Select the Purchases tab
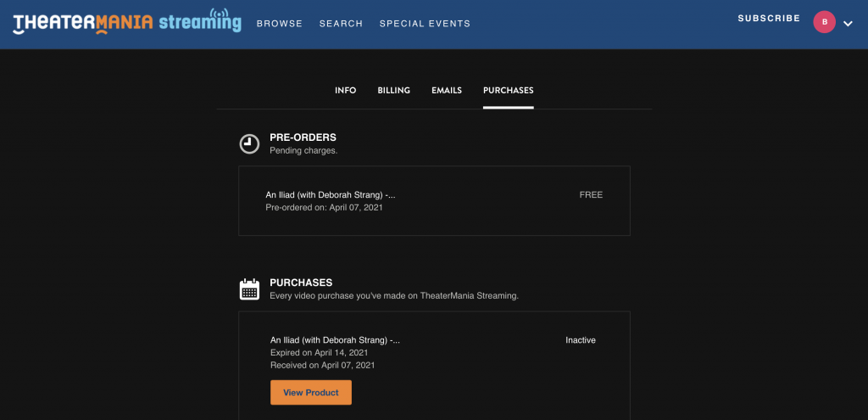The width and height of the screenshot is (868, 420). click(x=508, y=91)
